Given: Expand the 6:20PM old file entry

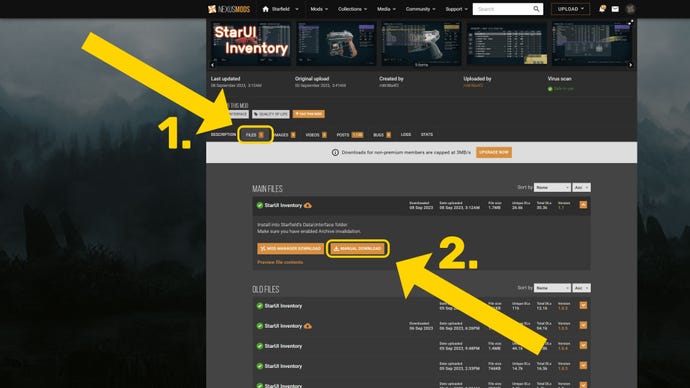Looking at the screenshot, I should 583,325.
